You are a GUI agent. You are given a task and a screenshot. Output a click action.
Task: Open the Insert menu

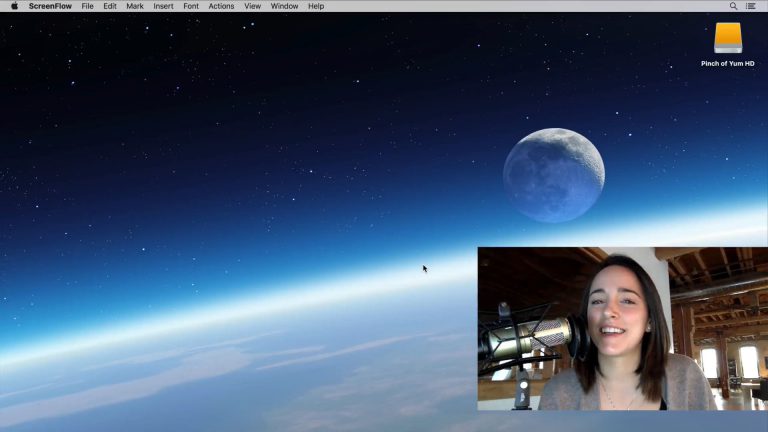[163, 6]
